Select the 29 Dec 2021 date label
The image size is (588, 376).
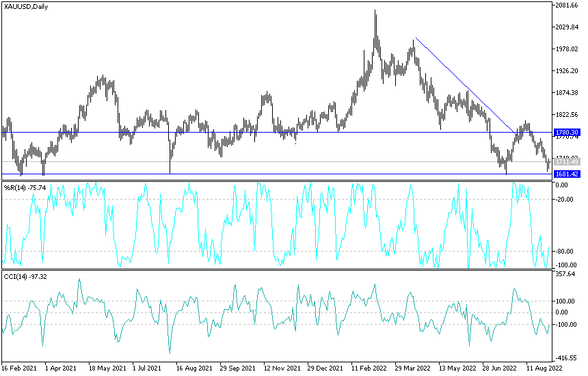point(325,368)
